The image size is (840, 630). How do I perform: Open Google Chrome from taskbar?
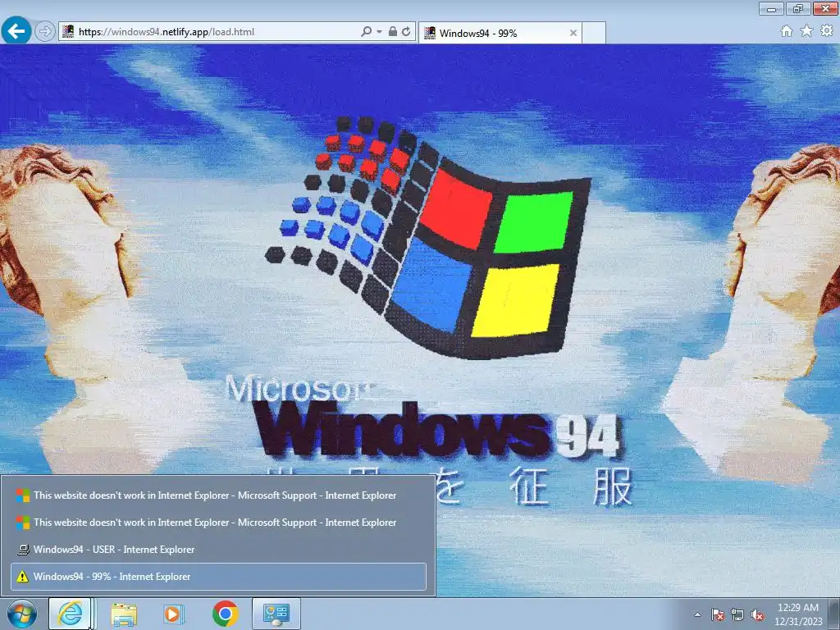pos(225,614)
